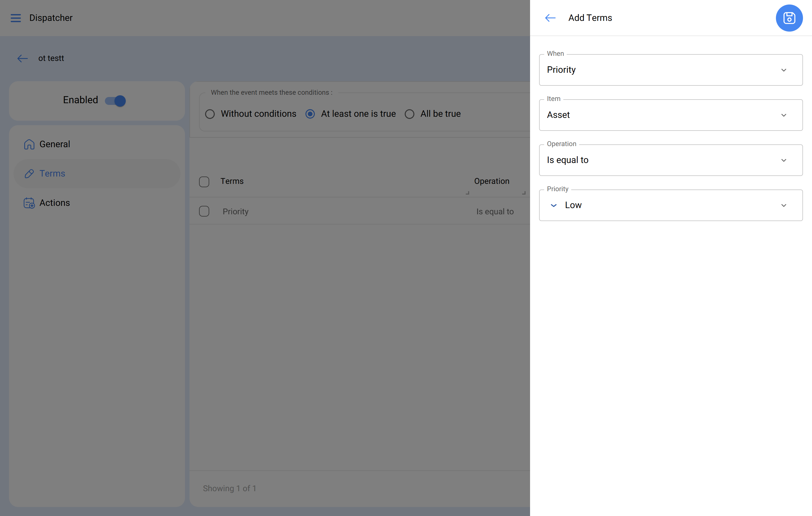Click the Dispatcher title
Viewport: 812px width, 516px height.
50,18
